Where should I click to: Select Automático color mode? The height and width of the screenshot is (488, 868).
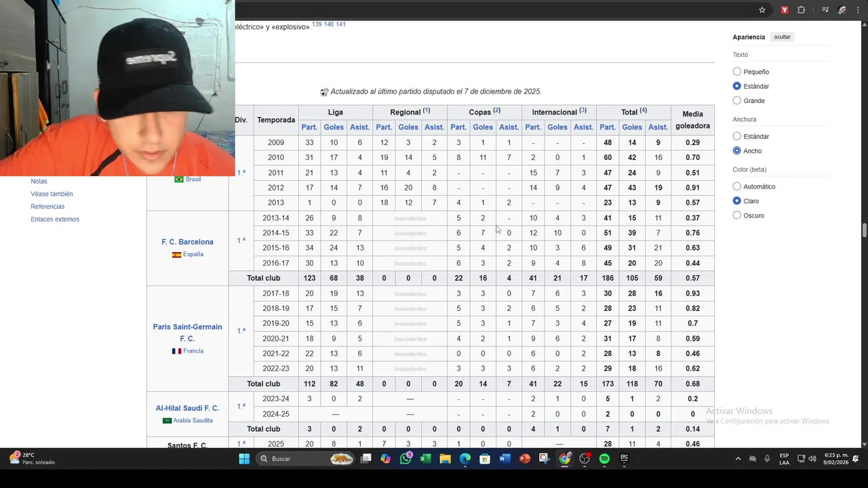(737, 186)
